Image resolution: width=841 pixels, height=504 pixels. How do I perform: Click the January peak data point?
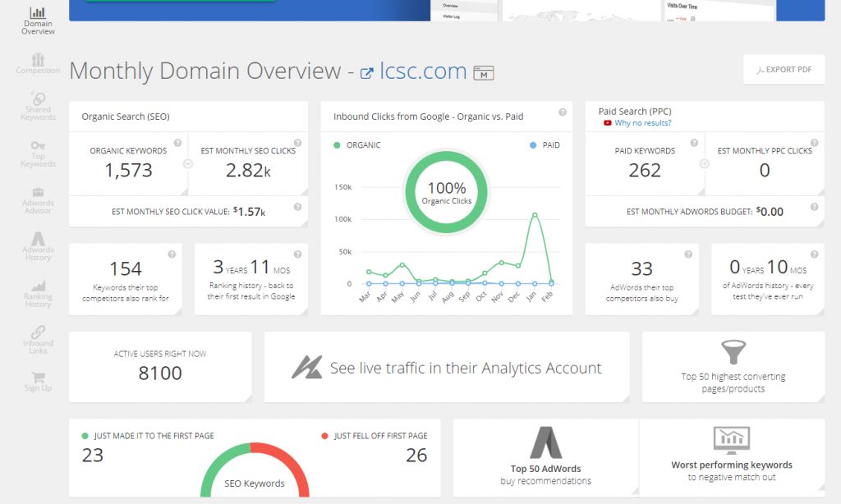[x=535, y=215]
